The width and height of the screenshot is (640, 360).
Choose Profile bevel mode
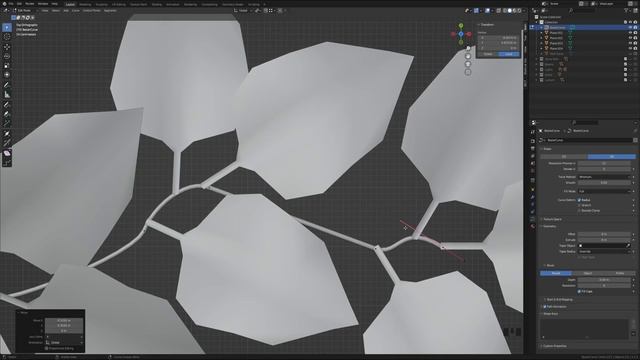(620, 273)
